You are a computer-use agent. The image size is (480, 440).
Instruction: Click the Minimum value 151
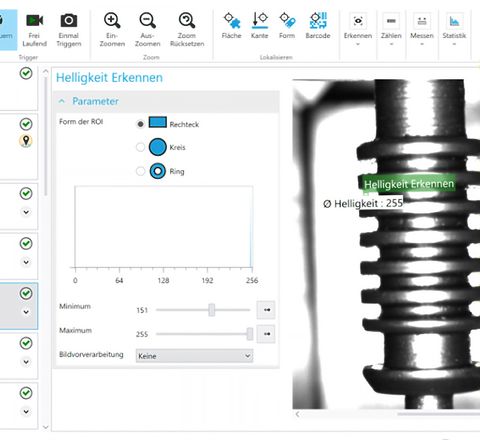142,310
